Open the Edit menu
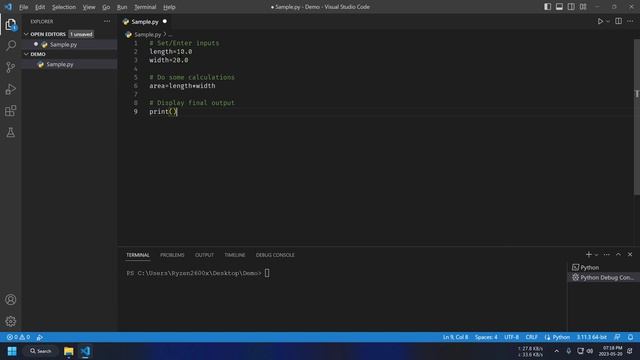 pyautogui.click(x=40, y=7)
